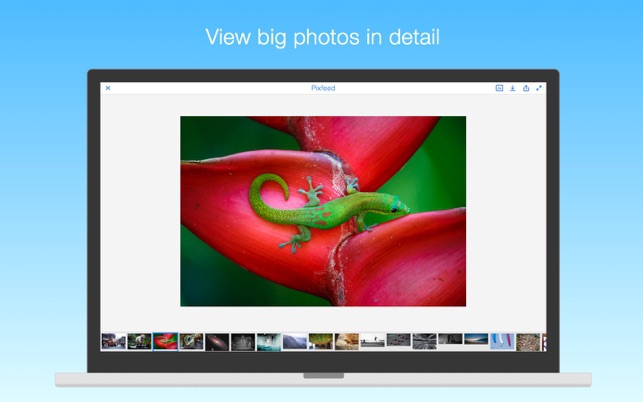Screen dimensions: 643x402
Task: Open the green tree canopy thumbnail
Action: tap(321, 342)
